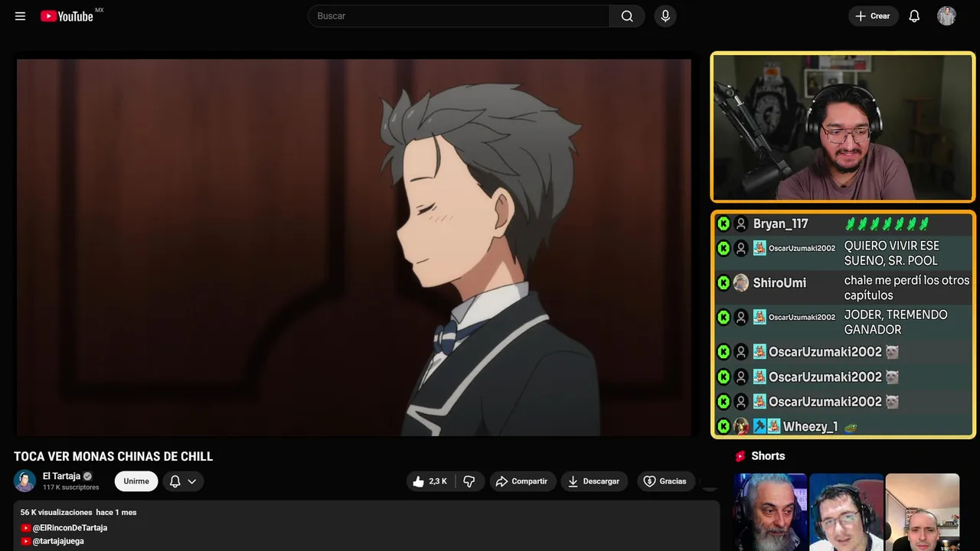Dislike the video with thumbs down
980x551 pixels.
469,481
